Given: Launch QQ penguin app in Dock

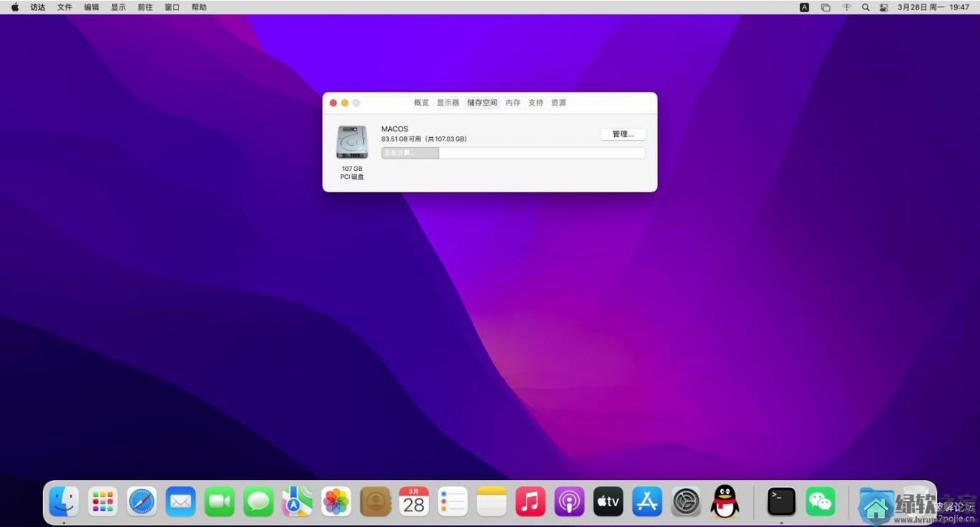Looking at the screenshot, I should coord(725,502).
